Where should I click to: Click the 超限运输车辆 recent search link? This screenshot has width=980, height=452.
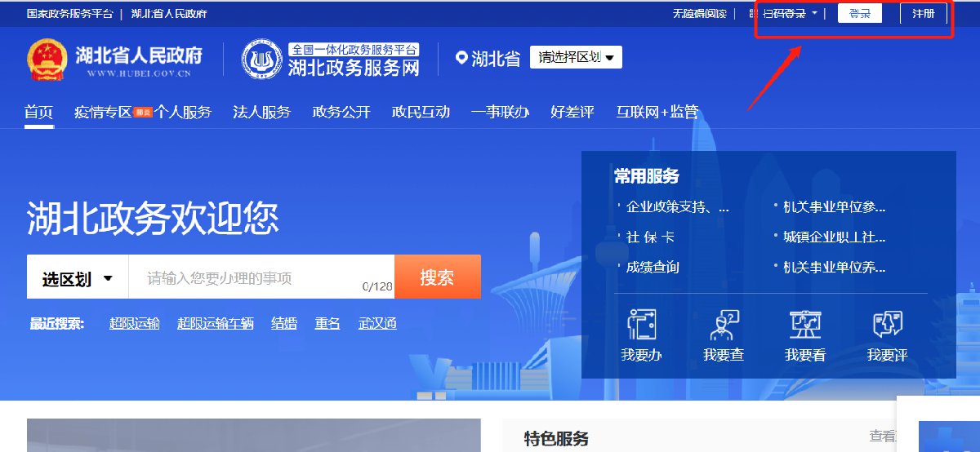click(x=215, y=324)
